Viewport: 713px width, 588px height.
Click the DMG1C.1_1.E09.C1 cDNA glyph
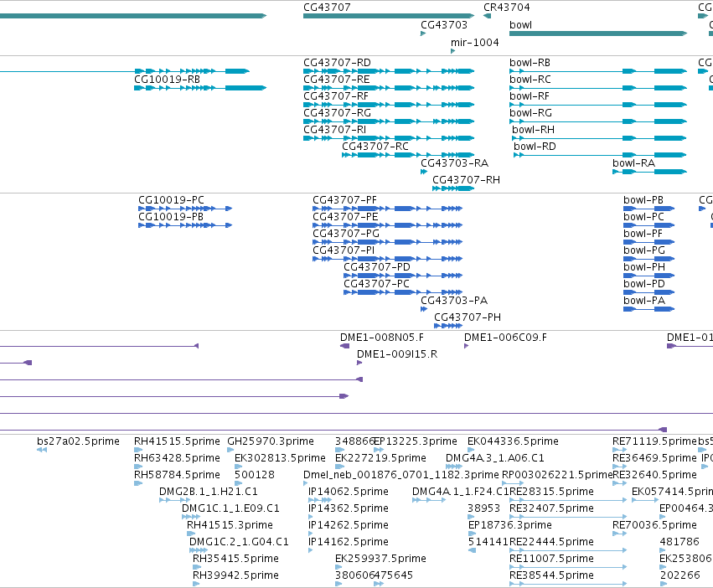[x=191, y=517]
